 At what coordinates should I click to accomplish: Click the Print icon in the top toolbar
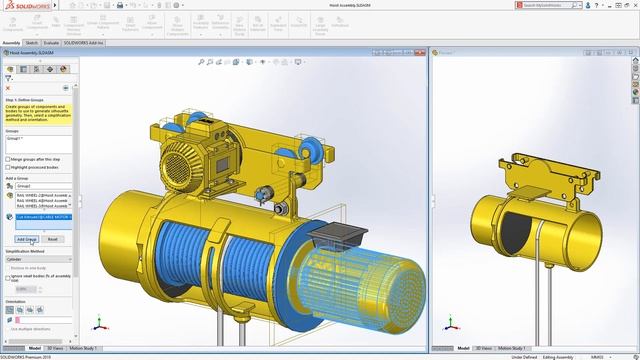(120, 5)
